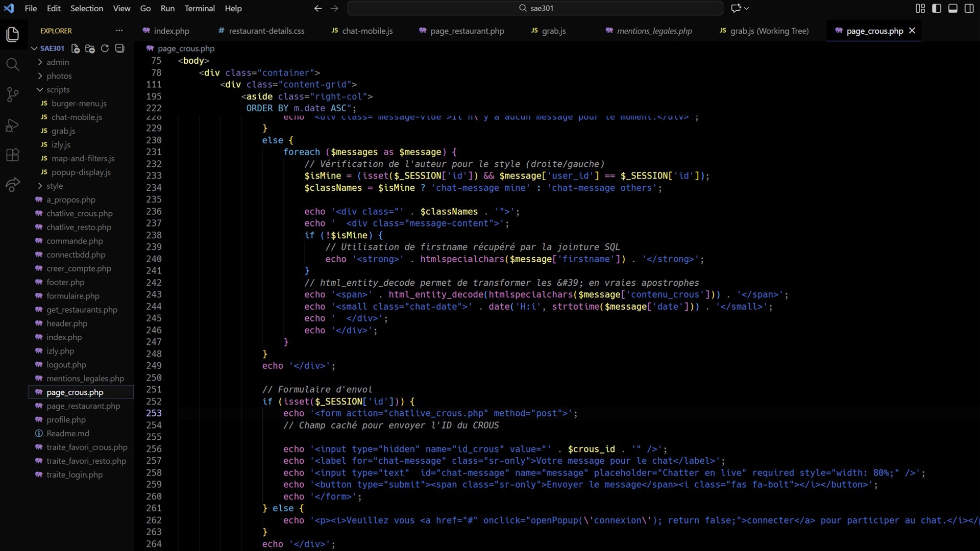
Task: Click the sae301 command center search box
Action: click(535, 8)
